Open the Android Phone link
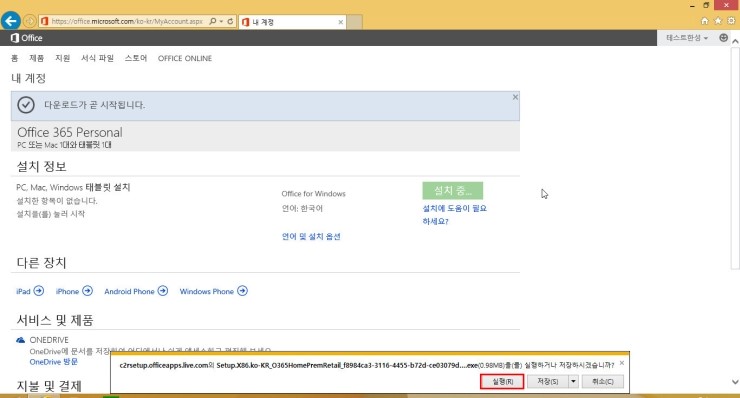Screen dimensions: 740x398 point(129,291)
